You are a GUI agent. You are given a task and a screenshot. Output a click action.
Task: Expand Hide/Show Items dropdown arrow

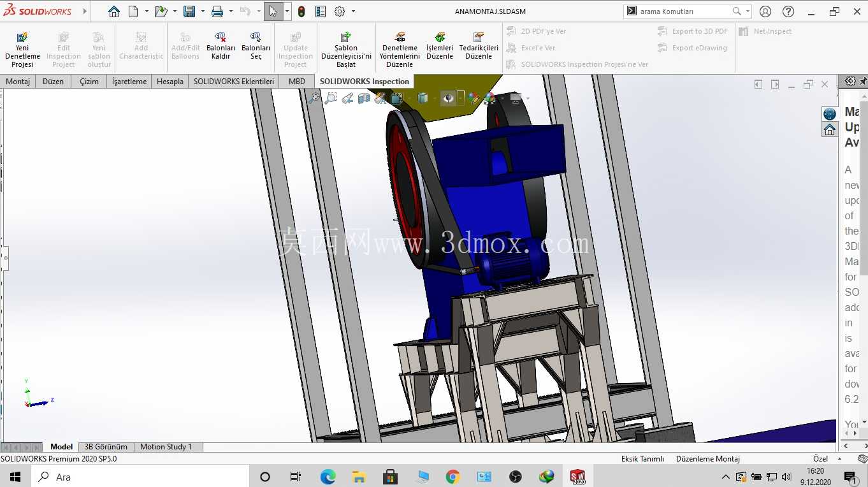[461, 98]
